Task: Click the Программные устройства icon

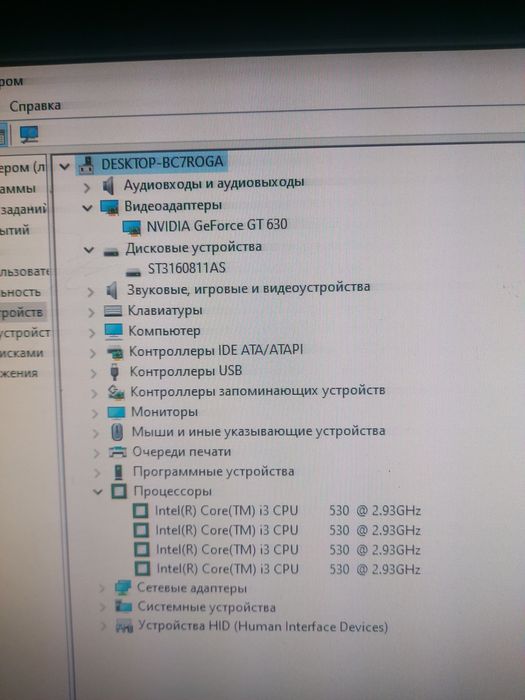Action: click(x=118, y=472)
